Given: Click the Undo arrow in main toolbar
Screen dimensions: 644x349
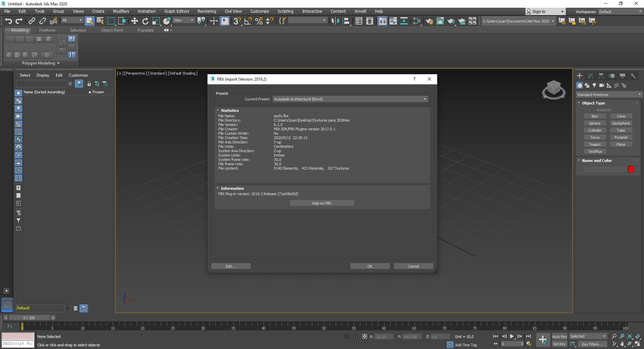Looking at the screenshot, I should click(8, 21).
